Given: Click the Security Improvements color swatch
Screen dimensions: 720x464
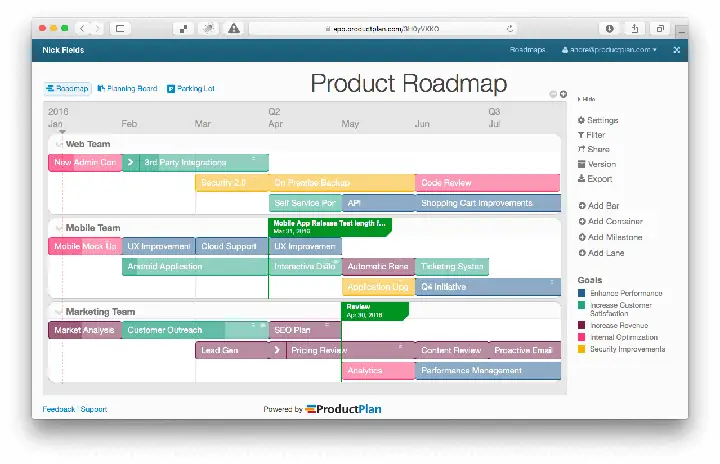Looking at the screenshot, I should (581, 349).
